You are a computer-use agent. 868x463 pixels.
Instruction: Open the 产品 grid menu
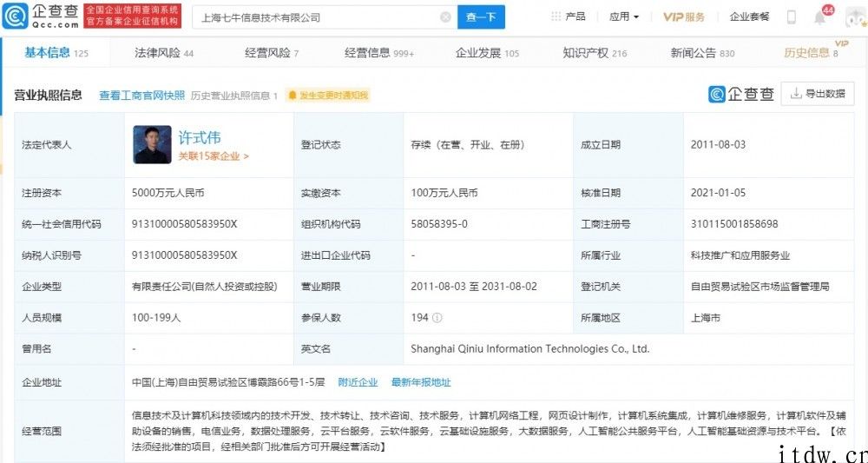tap(569, 17)
